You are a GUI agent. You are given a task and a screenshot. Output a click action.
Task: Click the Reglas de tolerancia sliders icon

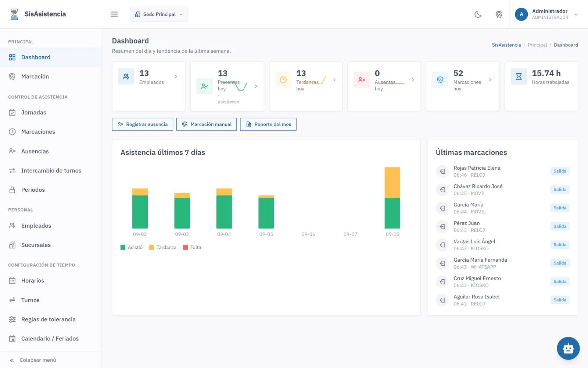pyautogui.click(x=12, y=319)
